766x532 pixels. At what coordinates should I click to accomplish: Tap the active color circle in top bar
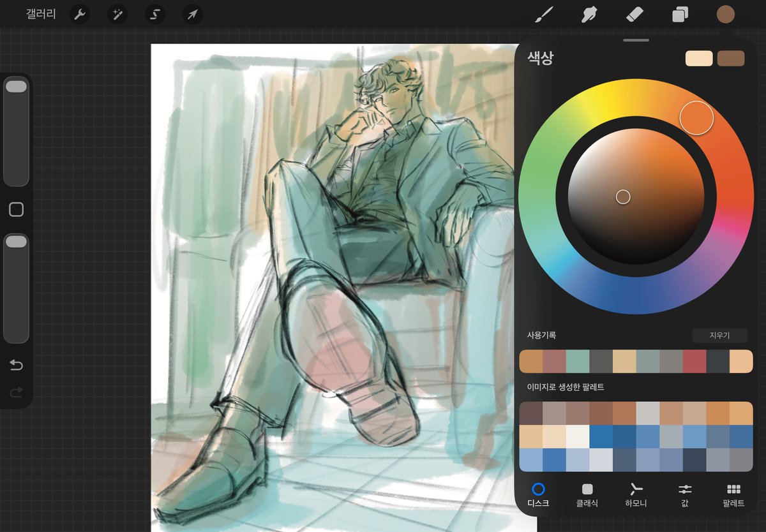(726, 14)
